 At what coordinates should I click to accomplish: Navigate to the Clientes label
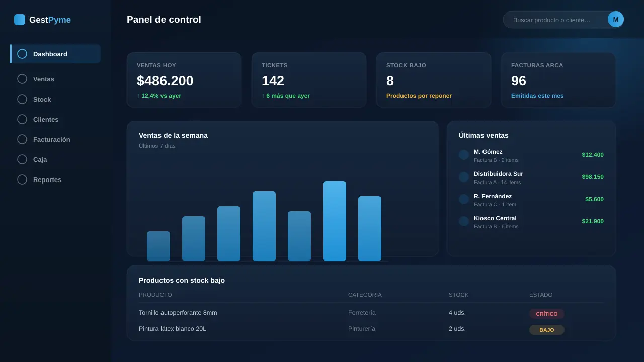(46, 120)
